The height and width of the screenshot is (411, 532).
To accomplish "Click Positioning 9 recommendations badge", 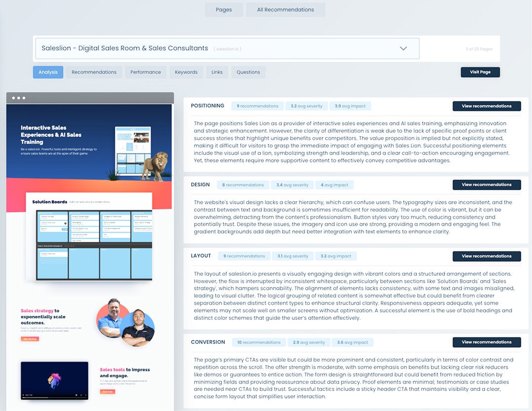I will pos(258,106).
